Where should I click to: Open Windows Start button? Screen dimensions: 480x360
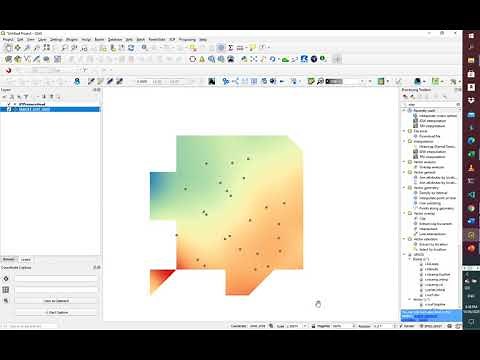(x=471, y=36)
